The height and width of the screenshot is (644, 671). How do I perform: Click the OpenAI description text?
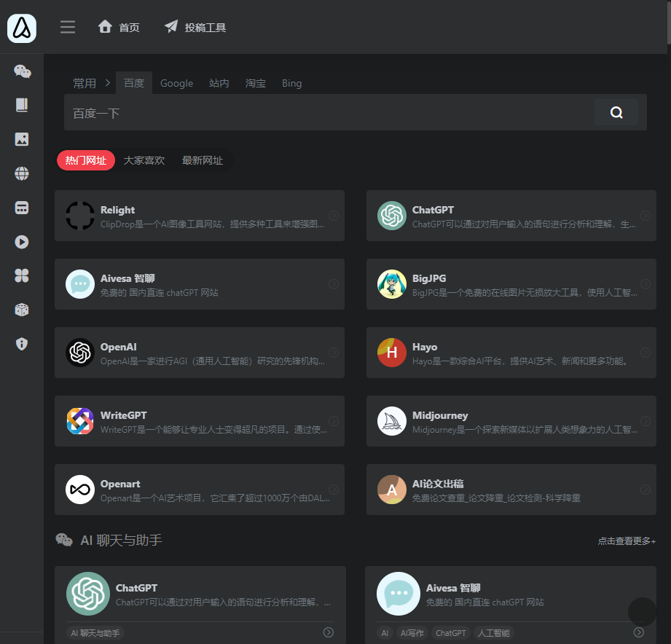click(x=213, y=361)
